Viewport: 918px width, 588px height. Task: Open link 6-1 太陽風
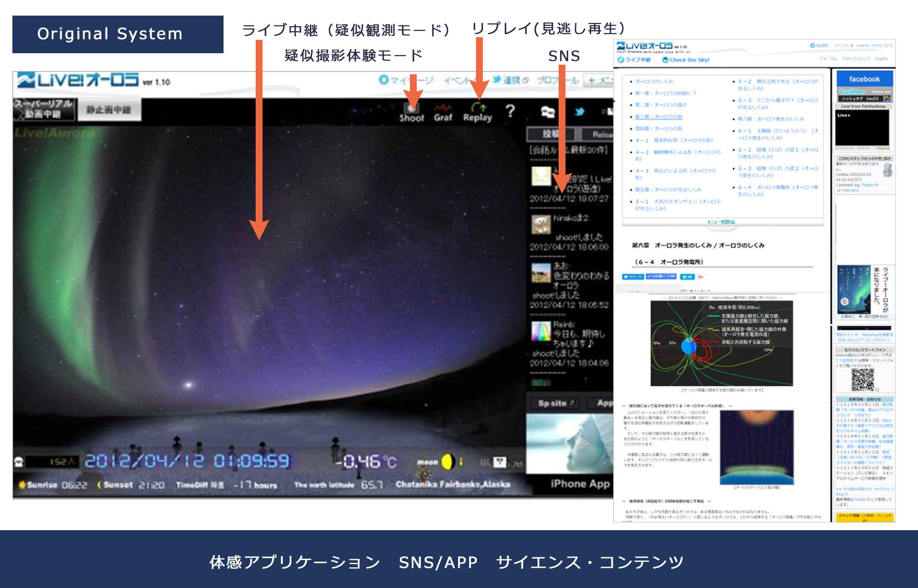click(x=778, y=134)
